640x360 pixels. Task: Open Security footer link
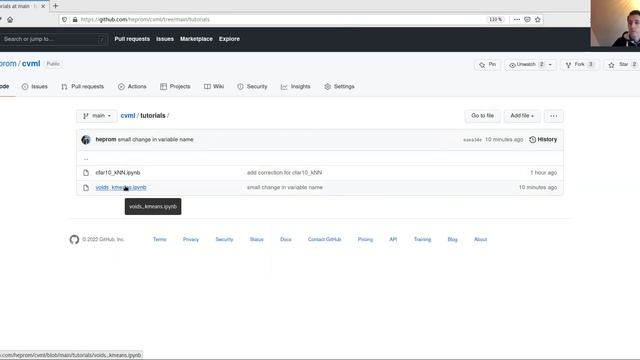[x=224, y=239]
